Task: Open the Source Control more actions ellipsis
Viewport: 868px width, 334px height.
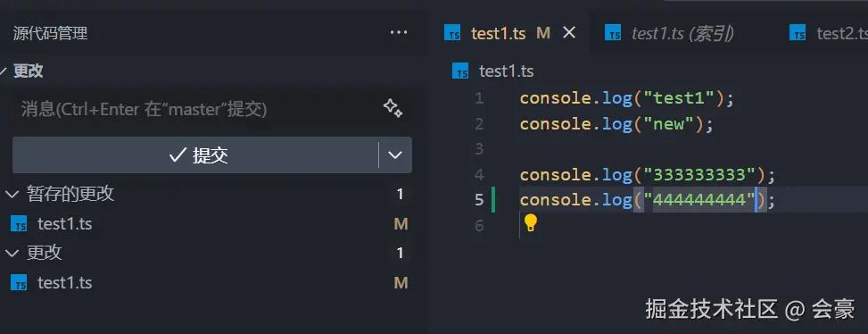Action: [x=399, y=33]
